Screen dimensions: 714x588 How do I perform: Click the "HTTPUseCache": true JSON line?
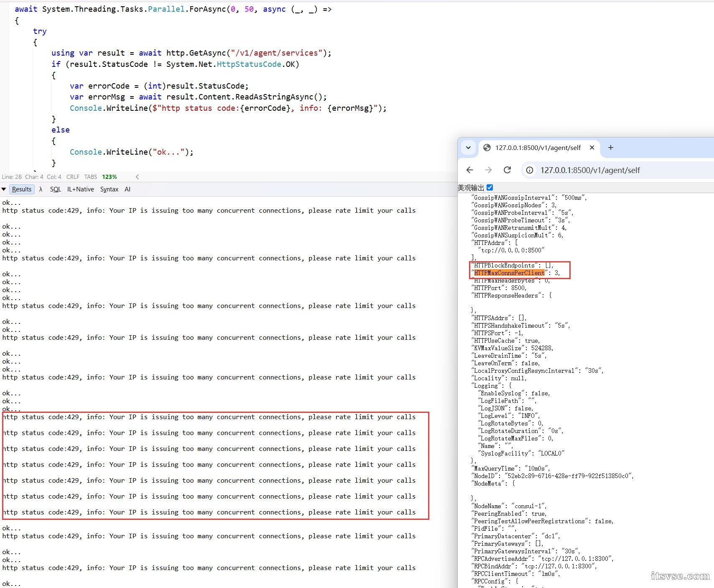coord(506,341)
